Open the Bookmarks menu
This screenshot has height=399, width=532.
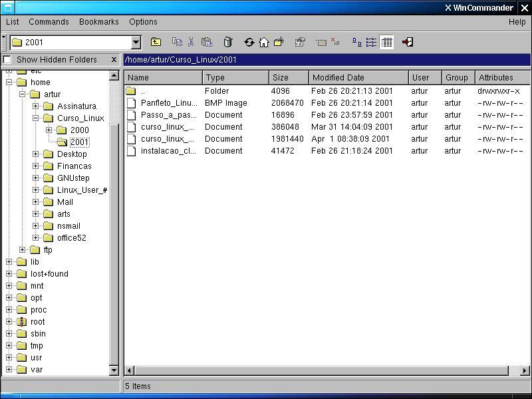[x=98, y=22]
